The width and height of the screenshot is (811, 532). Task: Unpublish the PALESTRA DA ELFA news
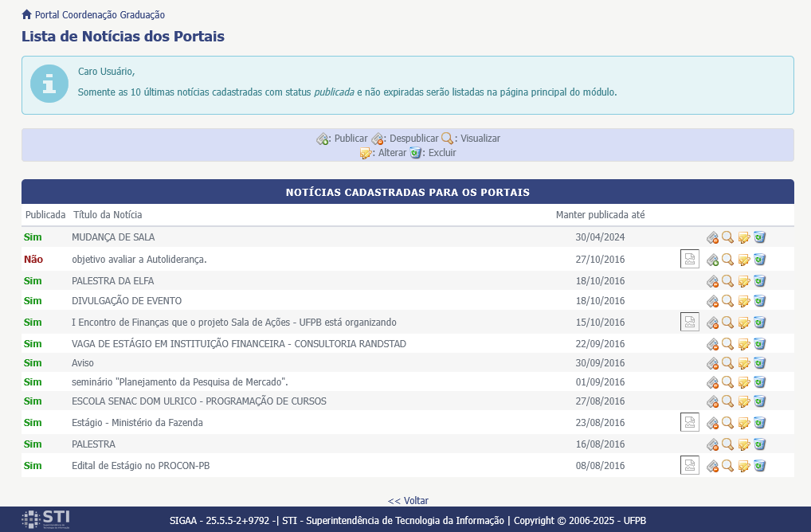[x=712, y=281]
